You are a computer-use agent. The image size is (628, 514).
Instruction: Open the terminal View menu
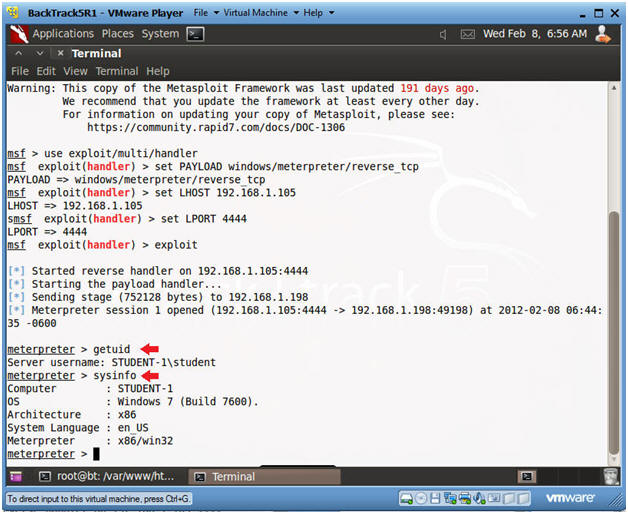(75, 71)
